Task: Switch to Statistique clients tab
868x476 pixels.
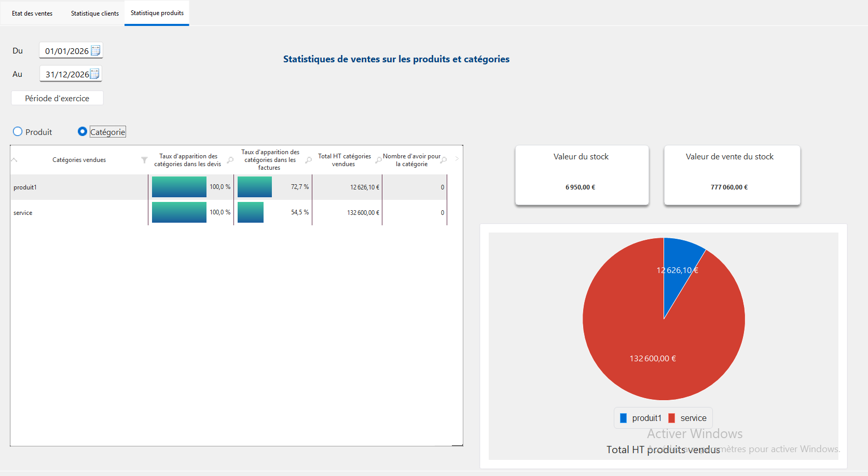Action: point(95,13)
